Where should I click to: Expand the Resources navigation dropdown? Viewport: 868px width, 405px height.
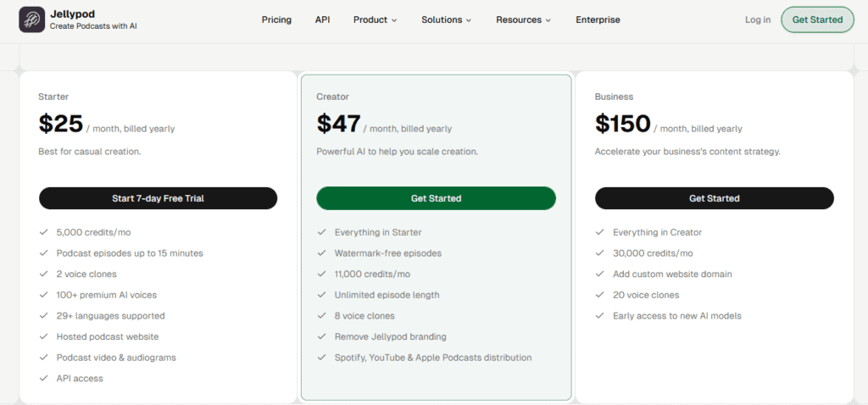pos(523,19)
